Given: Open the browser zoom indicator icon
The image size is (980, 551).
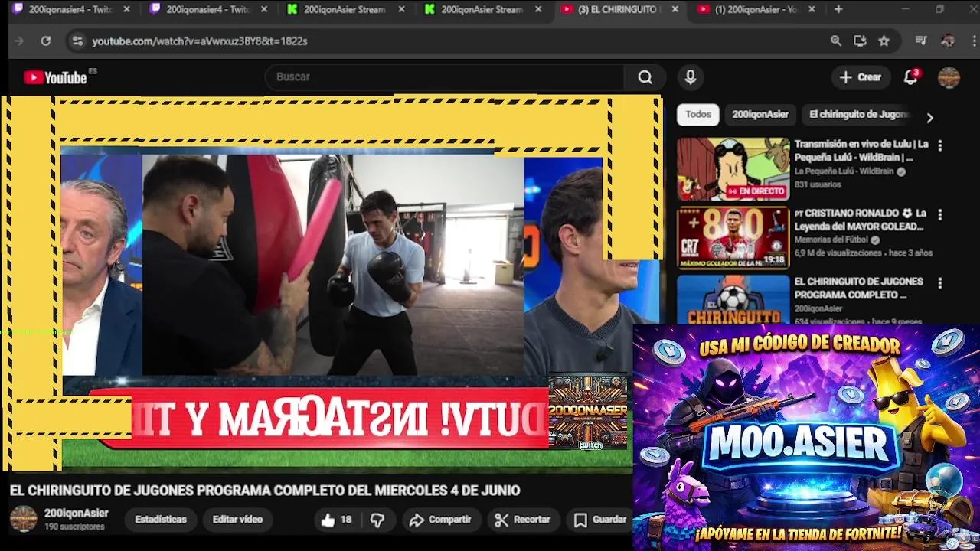Looking at the screenshot, I should (836, 41).
